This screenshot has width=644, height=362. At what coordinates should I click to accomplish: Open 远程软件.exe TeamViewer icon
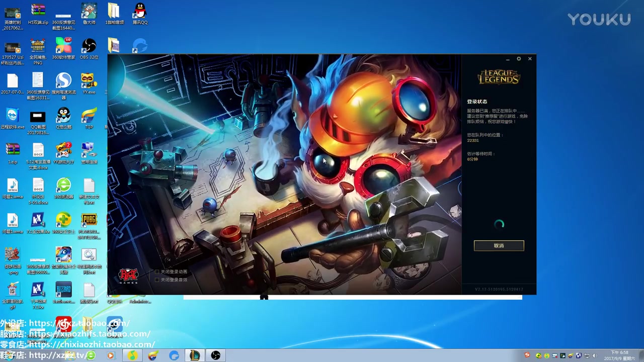[13, 119]
